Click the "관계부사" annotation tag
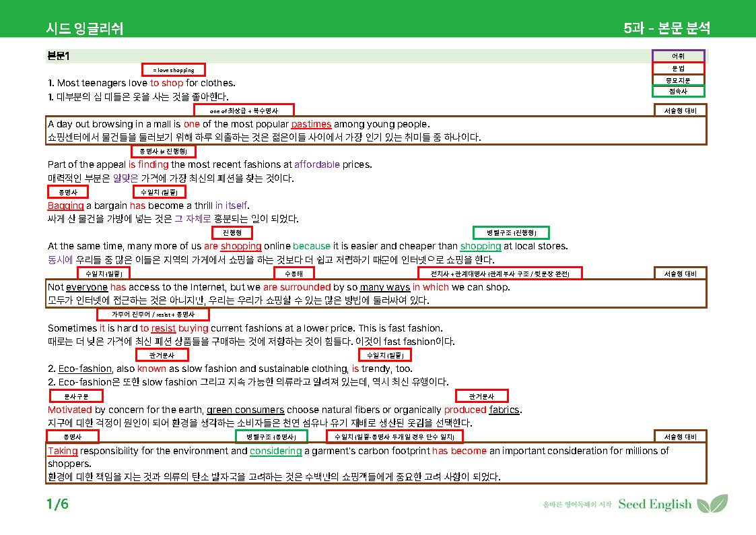756x535 pixels. 162,354
